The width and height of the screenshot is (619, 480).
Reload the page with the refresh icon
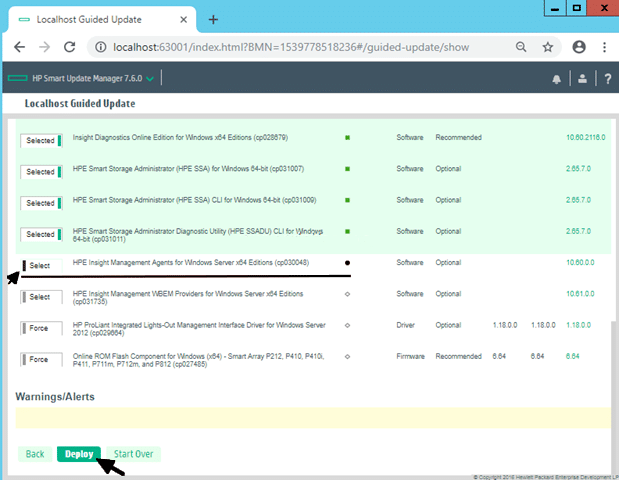pyautogui.click(x=70, y=47)
